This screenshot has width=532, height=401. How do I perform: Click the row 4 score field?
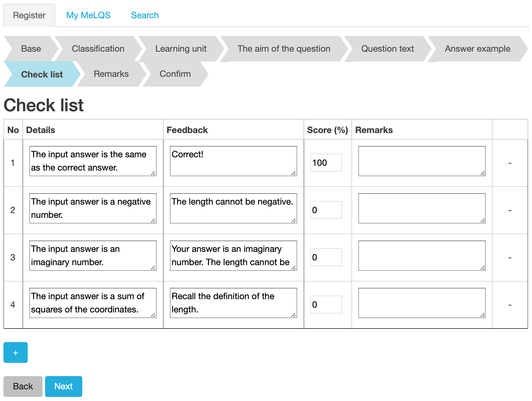(326, 305)
